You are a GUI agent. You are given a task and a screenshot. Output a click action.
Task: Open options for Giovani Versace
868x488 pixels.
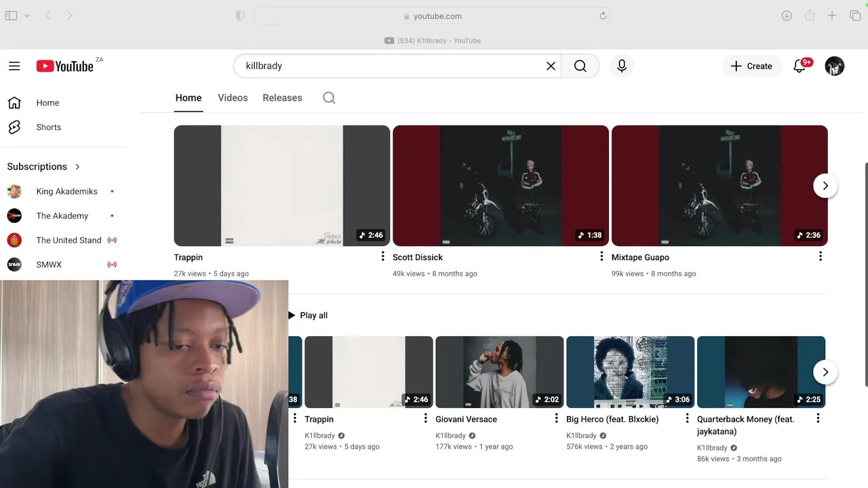tap(557, 419)
